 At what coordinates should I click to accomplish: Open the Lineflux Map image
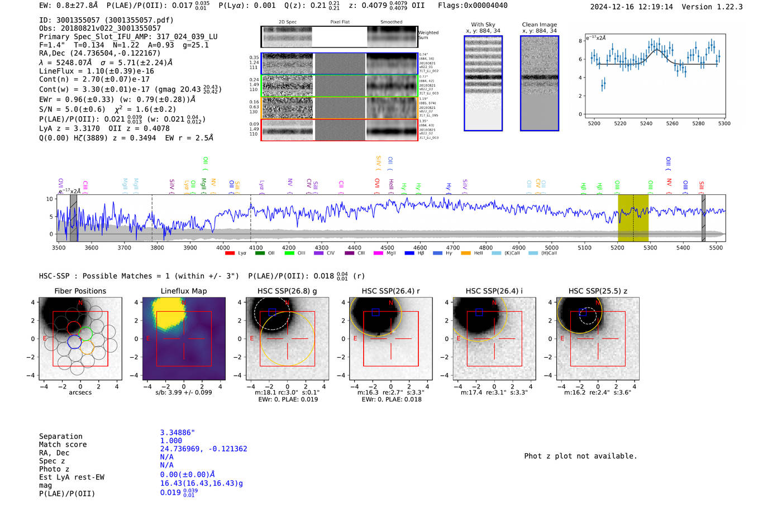(184, 339)
